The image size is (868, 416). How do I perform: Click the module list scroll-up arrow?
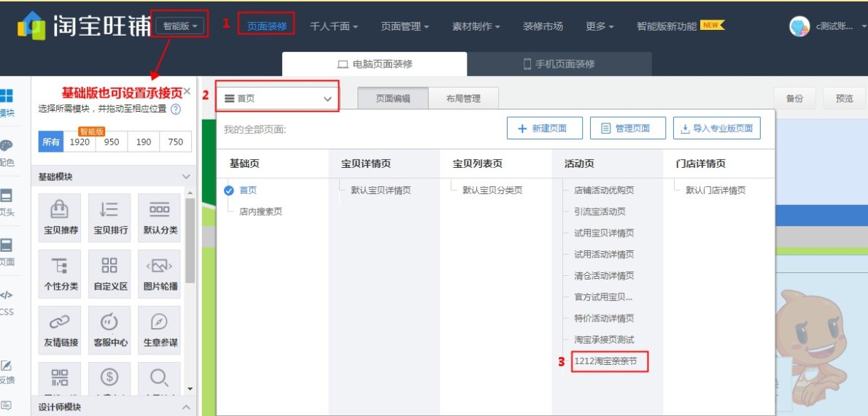point(190,193)
